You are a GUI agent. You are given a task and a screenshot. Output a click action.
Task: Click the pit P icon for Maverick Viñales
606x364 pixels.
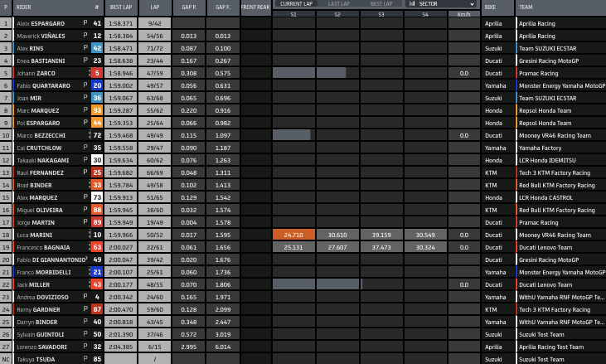click(85, 35)
